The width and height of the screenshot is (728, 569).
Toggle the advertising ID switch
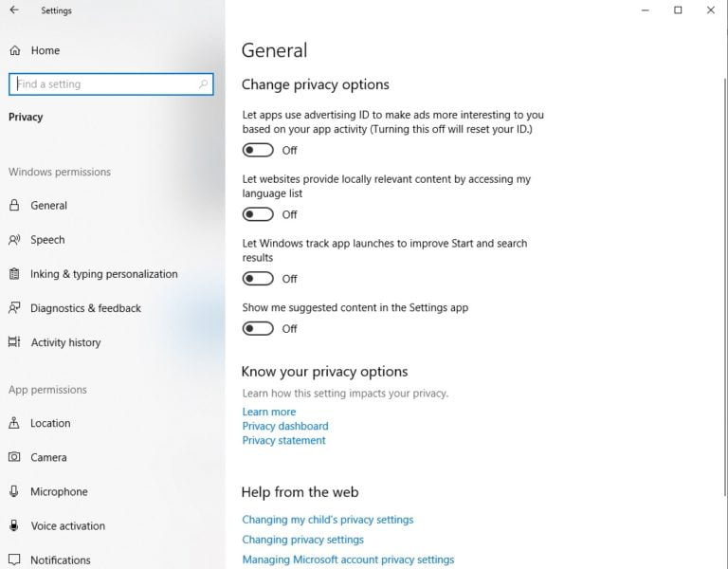coord(258,150)
